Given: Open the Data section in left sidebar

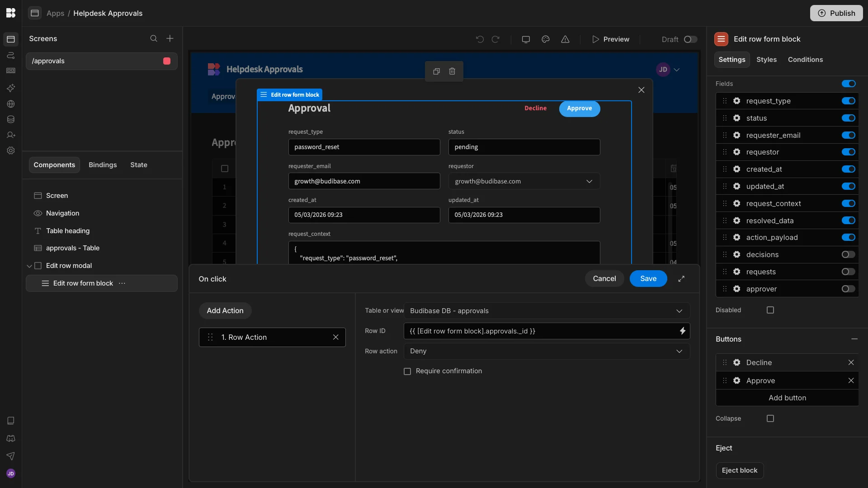Looking at the screenshot, I should [x=11, y=120].
